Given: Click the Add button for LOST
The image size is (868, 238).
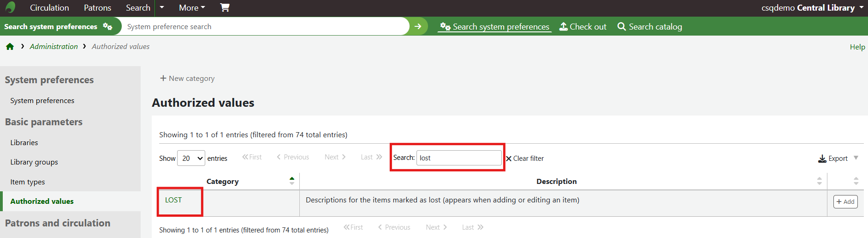Looking at the screenshot, I should click(845, 201).
